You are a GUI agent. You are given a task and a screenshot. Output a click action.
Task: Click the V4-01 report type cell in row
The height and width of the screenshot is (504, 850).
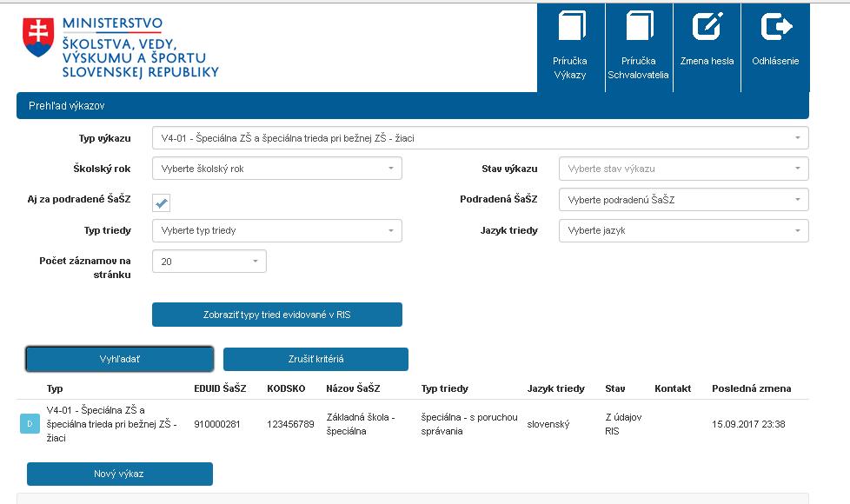point(111,424)
